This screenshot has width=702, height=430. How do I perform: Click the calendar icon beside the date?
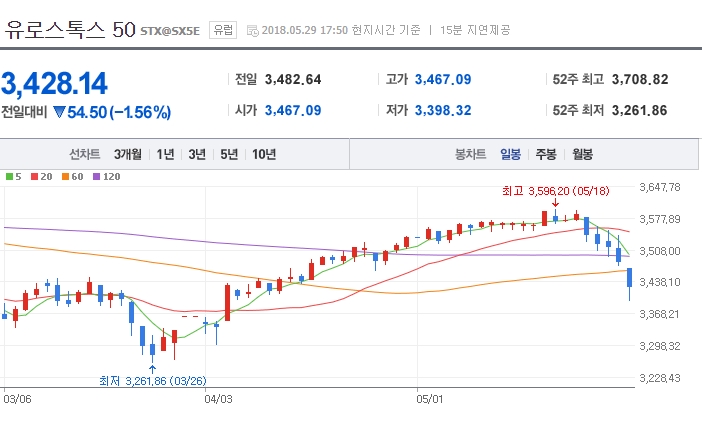252,30
